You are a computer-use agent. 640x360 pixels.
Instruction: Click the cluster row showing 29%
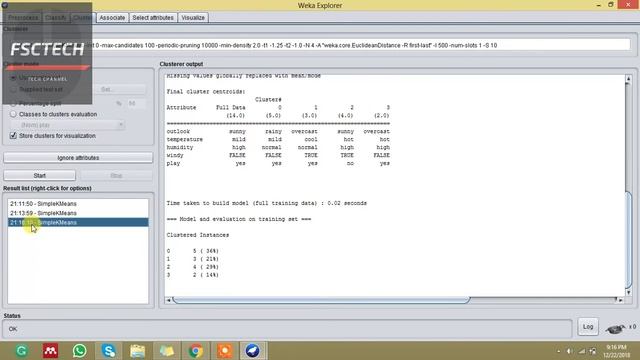pos(193,267)
